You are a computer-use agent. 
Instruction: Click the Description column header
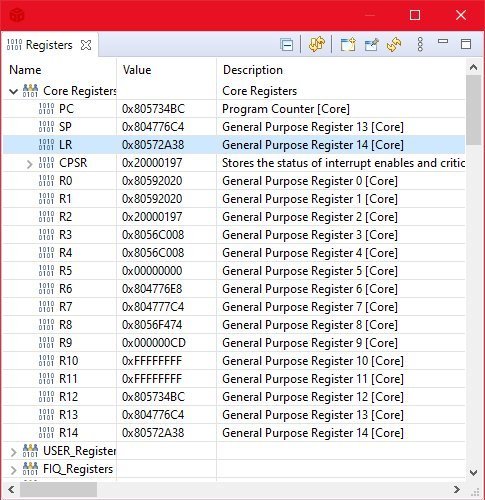point(253,70)
